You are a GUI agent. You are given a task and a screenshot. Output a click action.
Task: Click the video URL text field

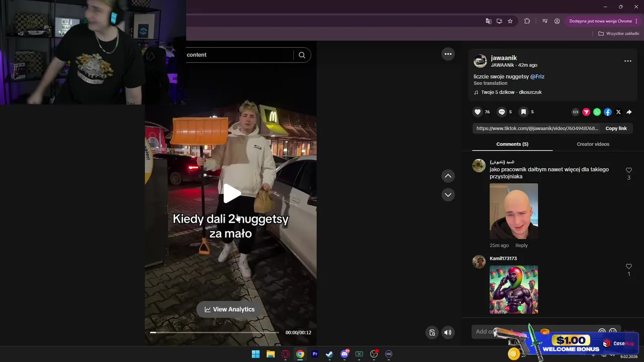(x=537, y=129)
